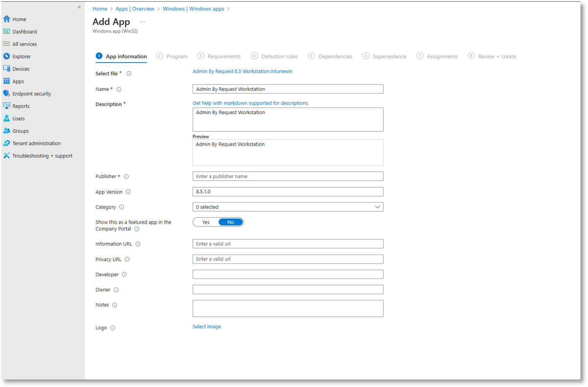Show info tooltip for Notes
The image size is (588, 387).
coord(114,305)
